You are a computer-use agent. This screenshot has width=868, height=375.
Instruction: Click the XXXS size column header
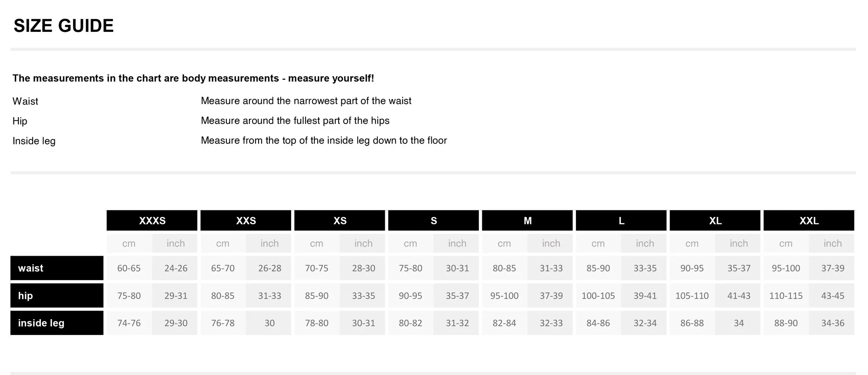point(152,220)
